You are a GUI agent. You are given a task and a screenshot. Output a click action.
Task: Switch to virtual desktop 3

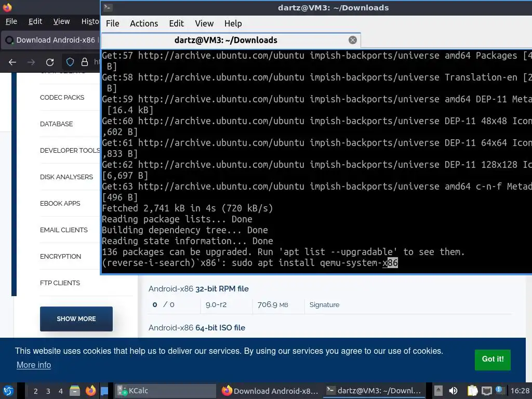click(48, 391)
